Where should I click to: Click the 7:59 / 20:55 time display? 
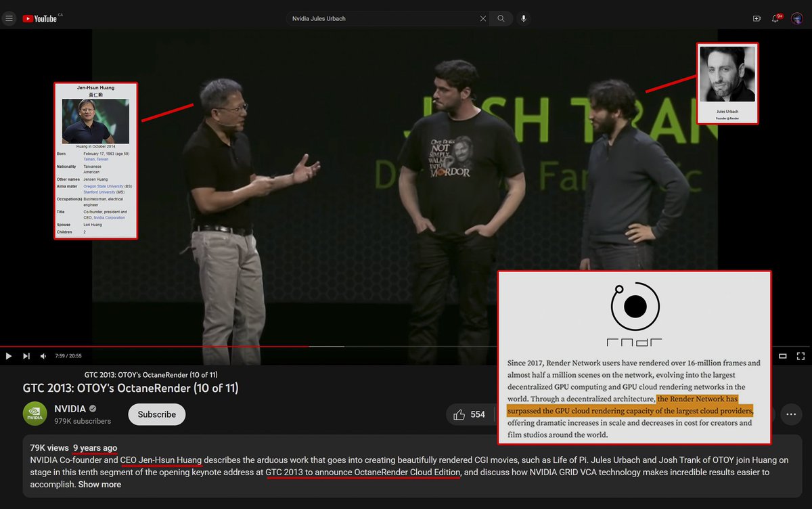[68, 356]
